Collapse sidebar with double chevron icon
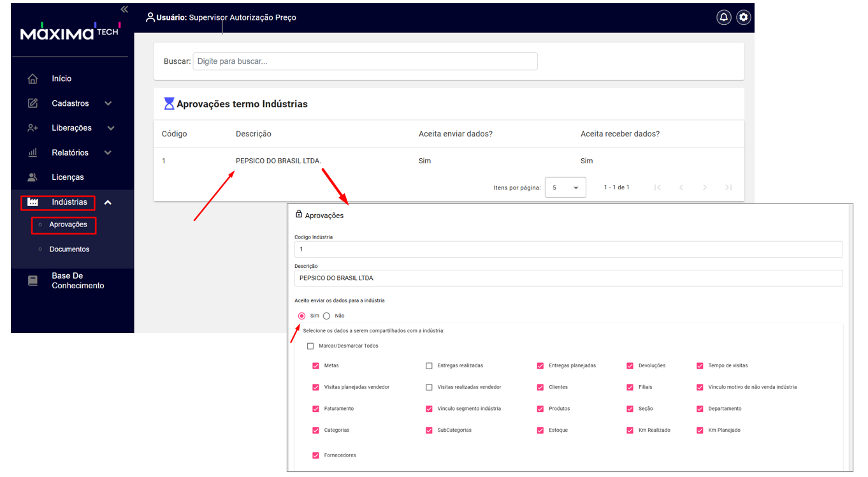The height and width of the screenshot is (477, 868). click(x=124, y=10)
